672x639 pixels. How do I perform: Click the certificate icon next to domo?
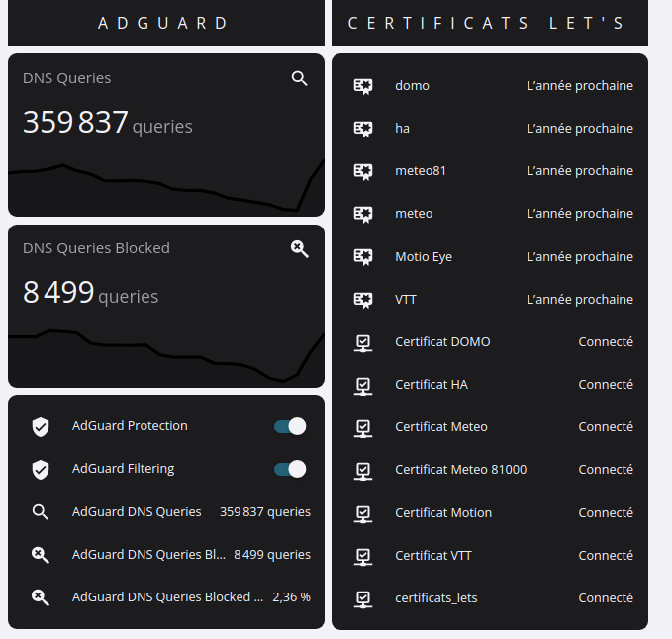363,86
